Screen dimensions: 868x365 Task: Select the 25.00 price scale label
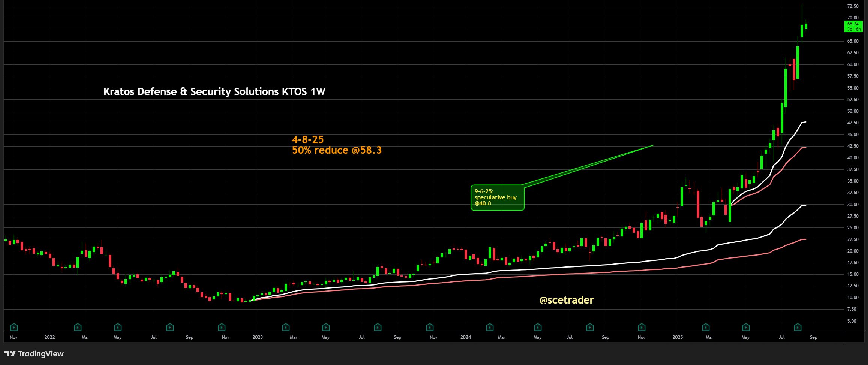[853, 228]
